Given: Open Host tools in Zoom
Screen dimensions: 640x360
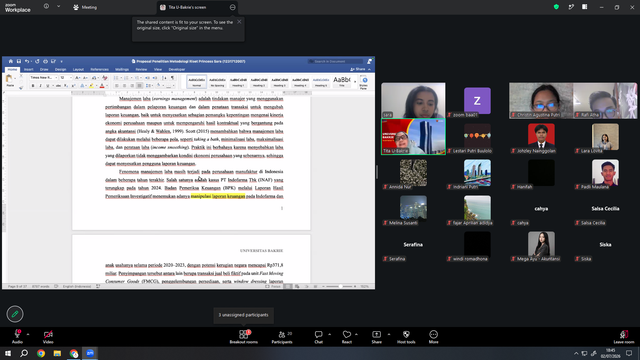Looking at the screenshot, I should (x=406, y=336).
